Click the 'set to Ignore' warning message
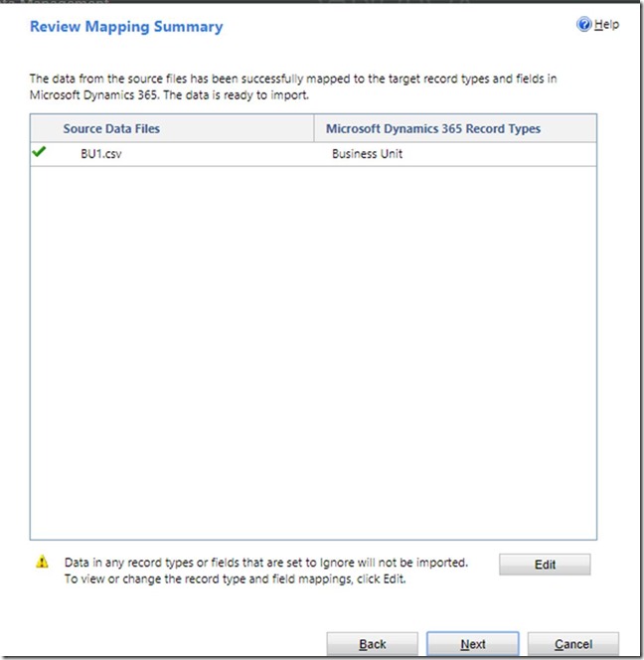 (265, 563)
